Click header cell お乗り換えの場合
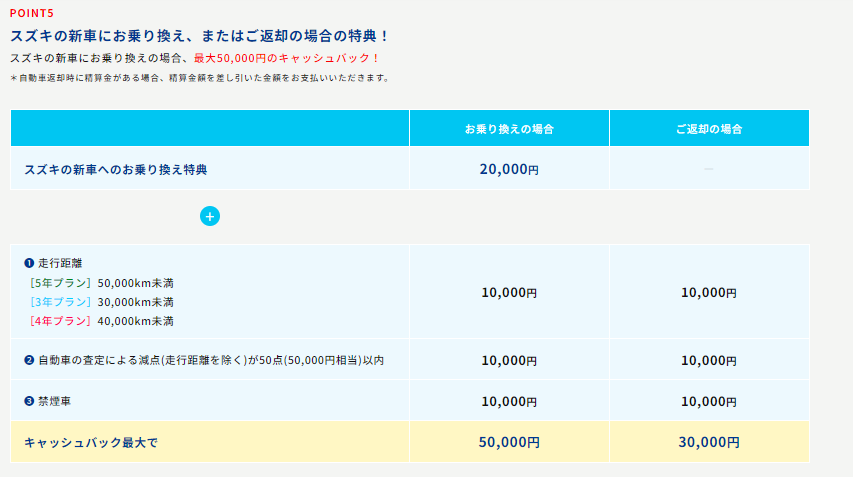 (509, 128)
